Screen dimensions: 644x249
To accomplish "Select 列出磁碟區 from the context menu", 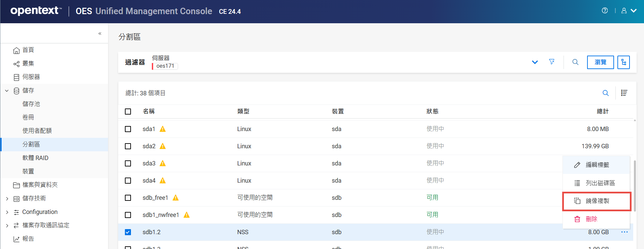I will point(596,183).
